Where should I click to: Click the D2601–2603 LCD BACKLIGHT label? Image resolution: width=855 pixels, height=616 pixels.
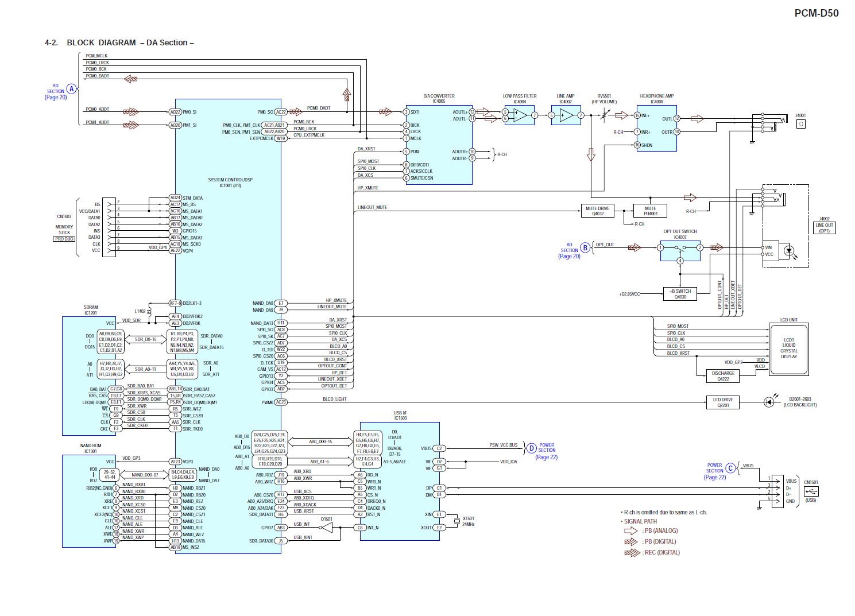pos(800,402)
